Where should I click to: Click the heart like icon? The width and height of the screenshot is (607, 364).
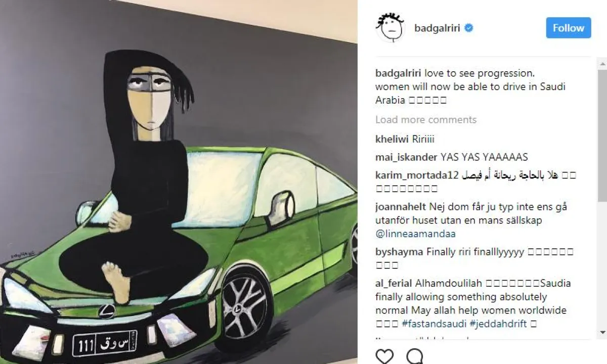[385, 356]
